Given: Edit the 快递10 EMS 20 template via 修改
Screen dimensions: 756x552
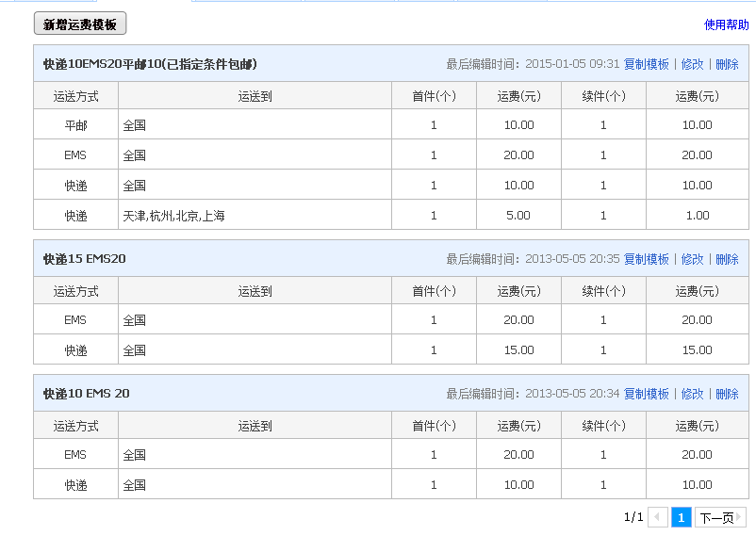Looking at the screenshot, I should point(692,394).
